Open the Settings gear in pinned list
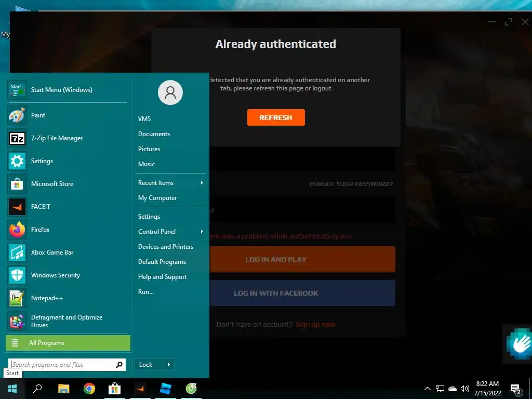532x399 pixels. coord(17,161)
